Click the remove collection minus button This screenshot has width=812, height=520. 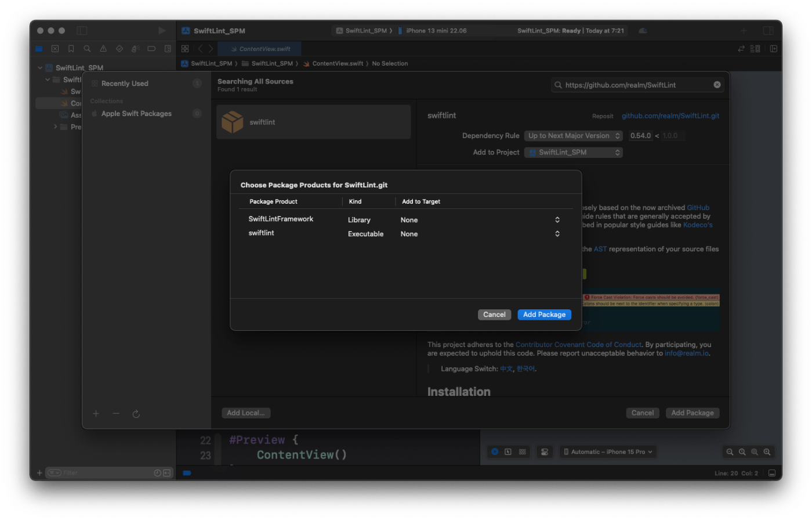(x=116, y=414)
